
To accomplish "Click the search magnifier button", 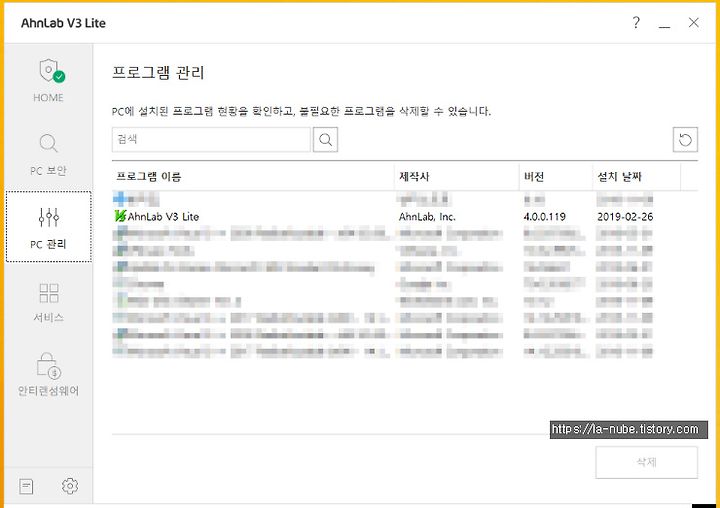I will (x=326, y=140).
